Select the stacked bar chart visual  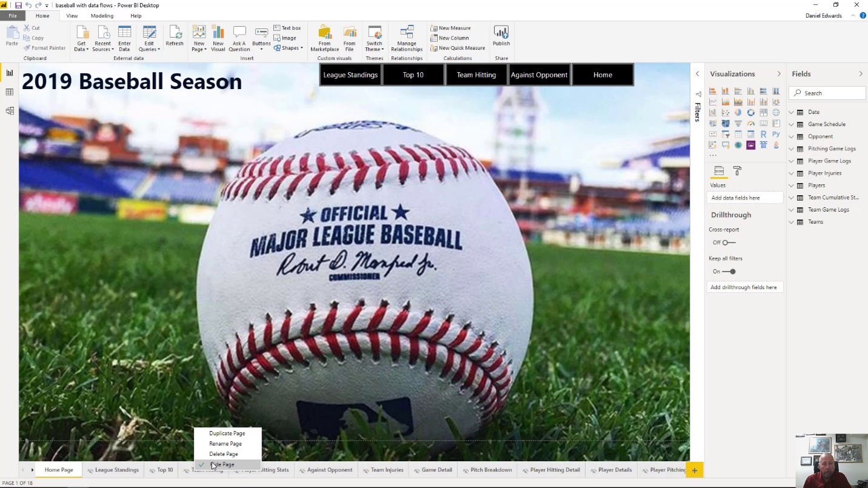713,91
